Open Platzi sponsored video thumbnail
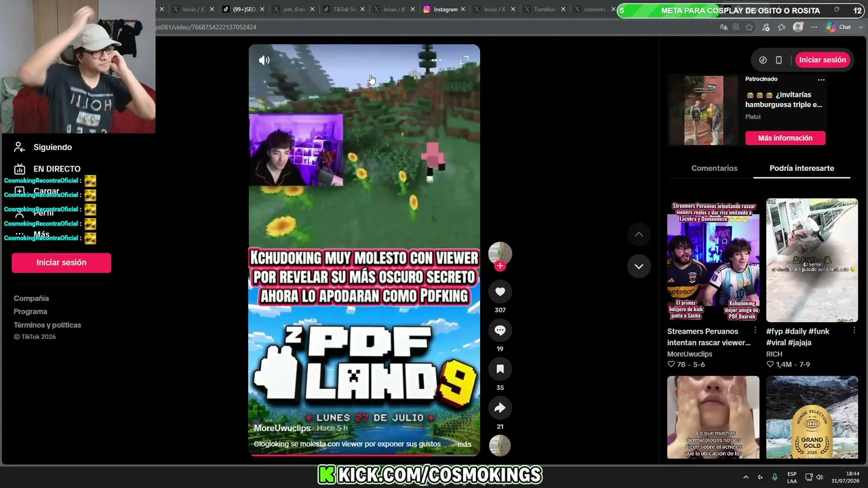 point(703,110)
